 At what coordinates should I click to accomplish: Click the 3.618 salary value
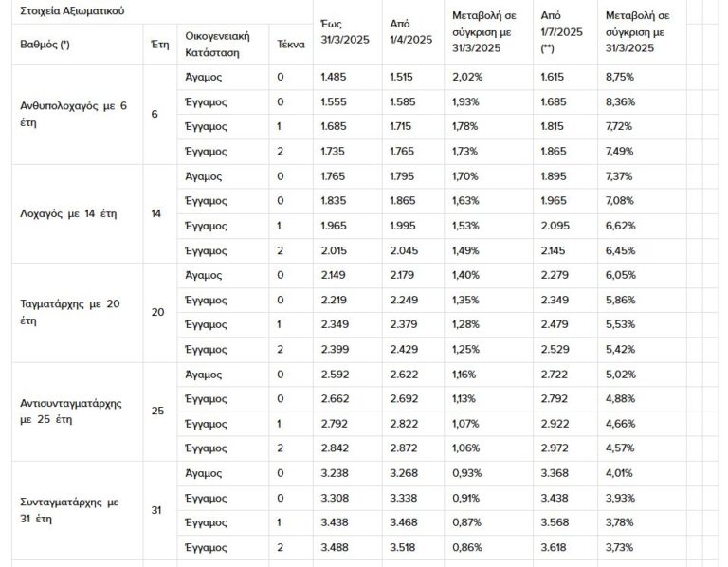tap(554, 547)
